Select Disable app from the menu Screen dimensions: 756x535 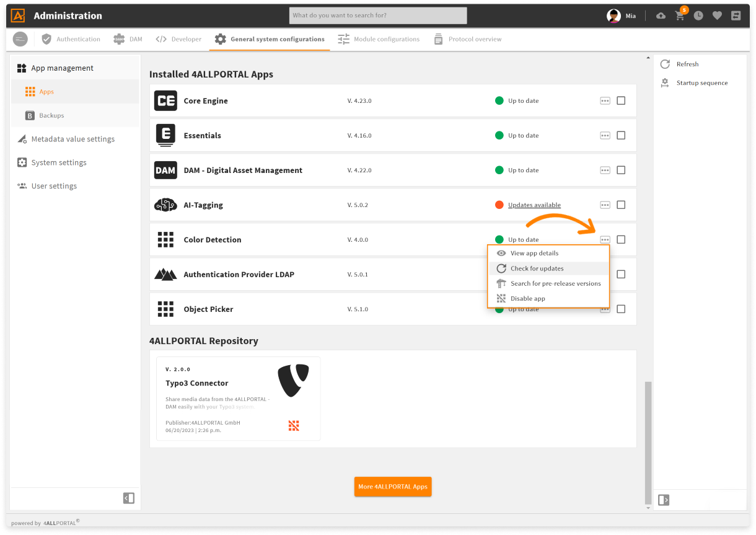point(548,299)
